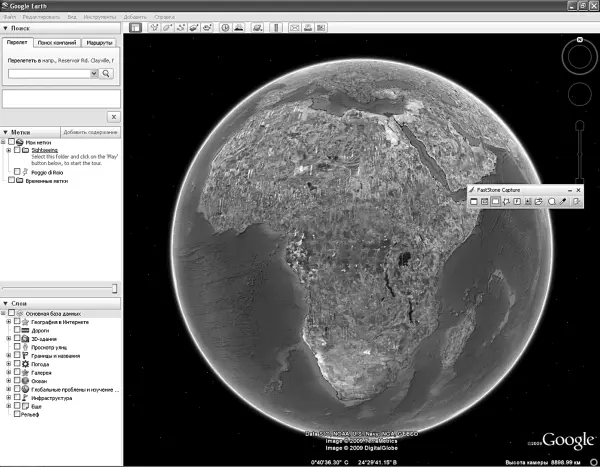Click the move joystick ring control
Screen dimensions: 600x467
pyautogui.click(x=580, y=94)
